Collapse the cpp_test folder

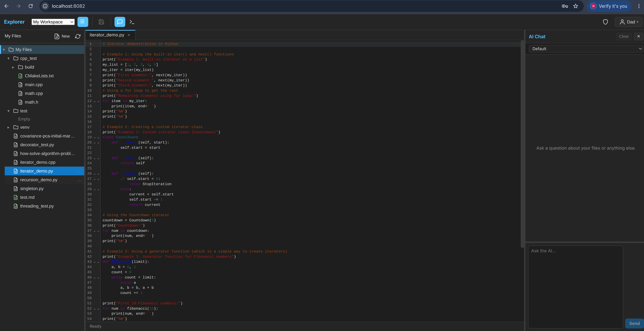[x=8, y=58]
